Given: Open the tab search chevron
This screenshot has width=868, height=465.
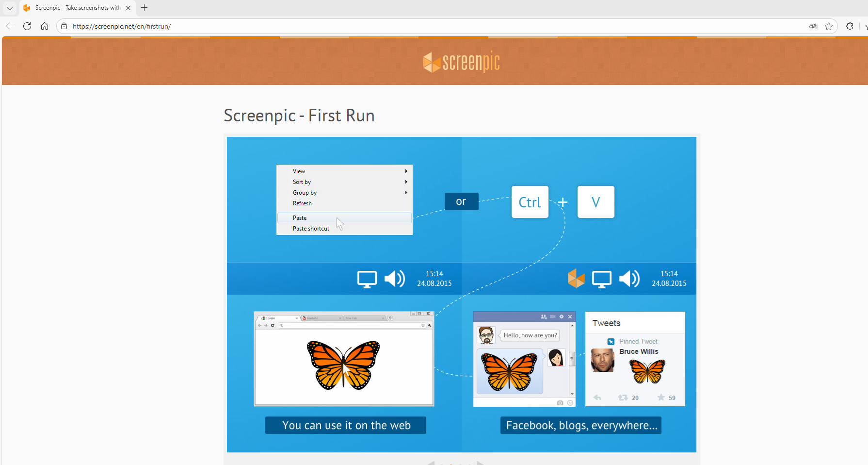Looking at the screenshot, I should (x=10, y=8).
